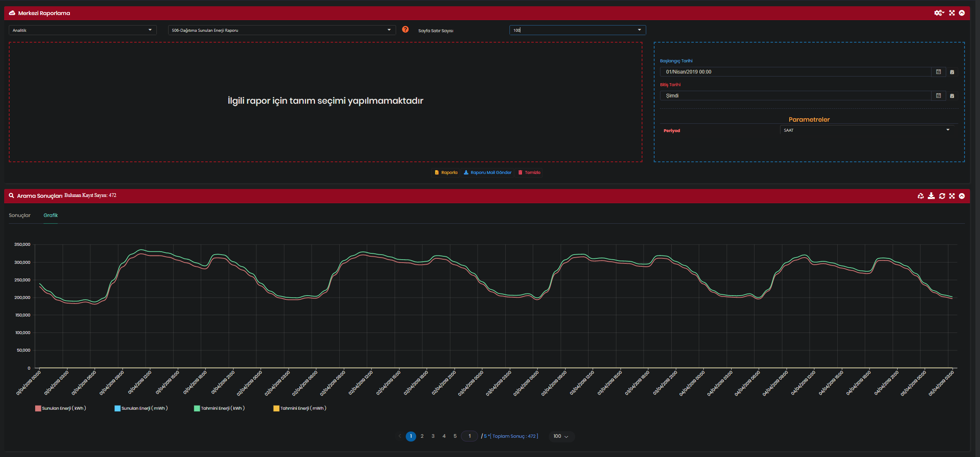Image resolution: width=980 pixels, height=457 pixels.
Task: Click the 01/04/2019 12:00 x-axis label
Action: pos(139,382)
